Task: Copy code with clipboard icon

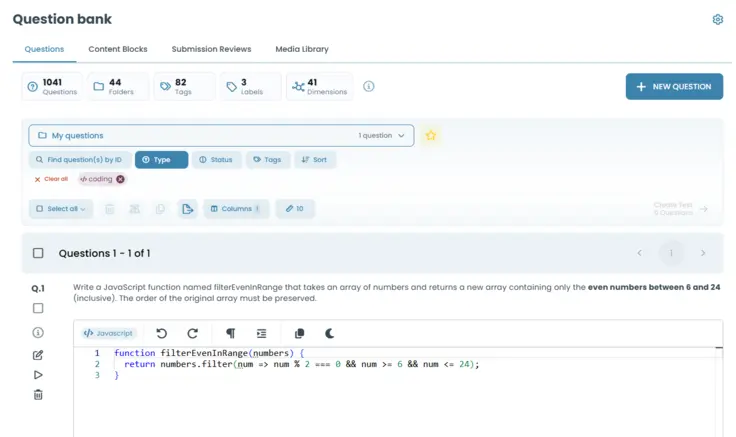Action: click(299, 333)
